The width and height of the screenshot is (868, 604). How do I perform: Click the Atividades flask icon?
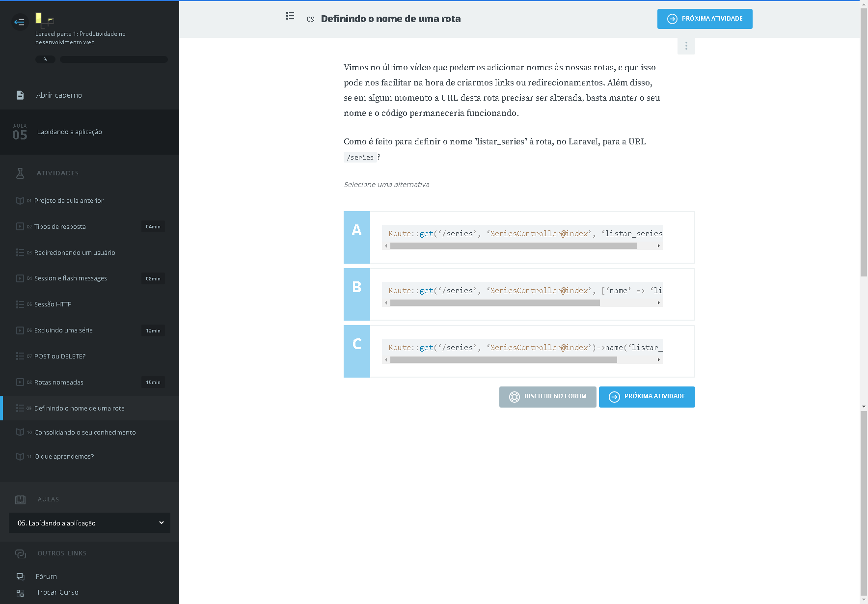20,173
